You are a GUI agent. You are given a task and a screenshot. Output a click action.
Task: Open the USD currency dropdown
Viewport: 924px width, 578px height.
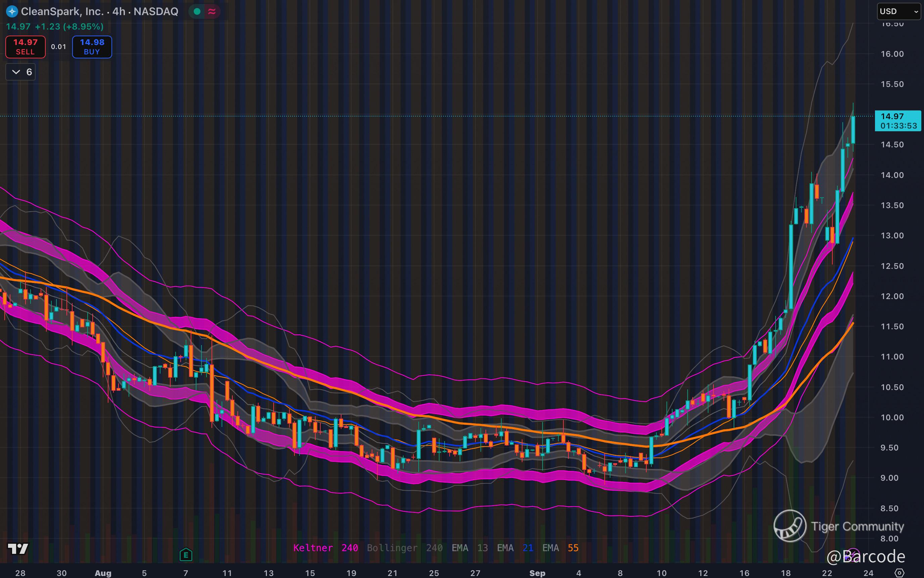pyautogui.click(x=898, y=11)
